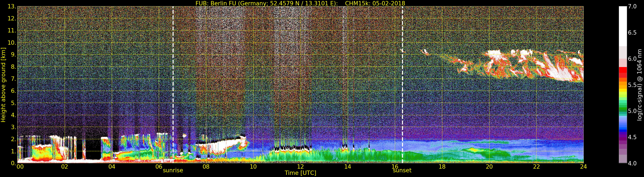This screenshot has height=177, width=644.
Task: Click the '9.' height axis tick label
Action: (13, 55)
